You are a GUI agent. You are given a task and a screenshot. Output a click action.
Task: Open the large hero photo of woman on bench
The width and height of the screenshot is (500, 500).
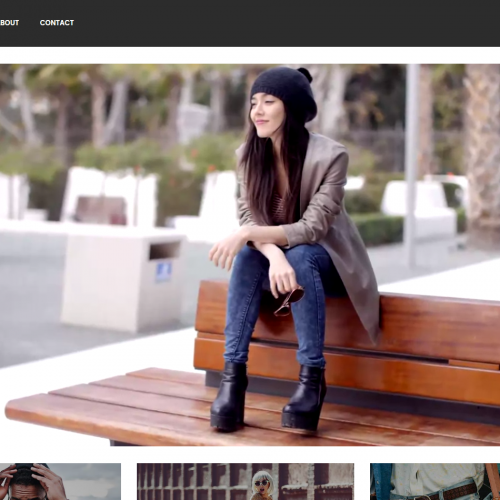[x=250, y=255]
